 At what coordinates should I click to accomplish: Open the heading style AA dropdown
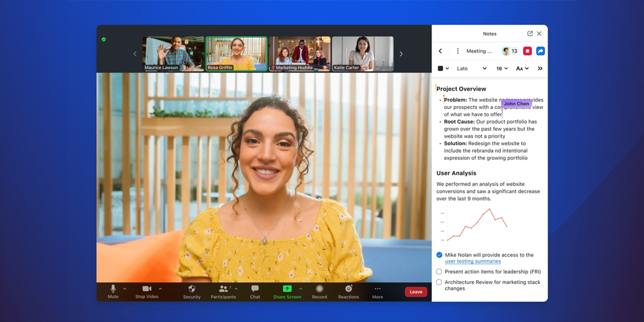[522, 68]
